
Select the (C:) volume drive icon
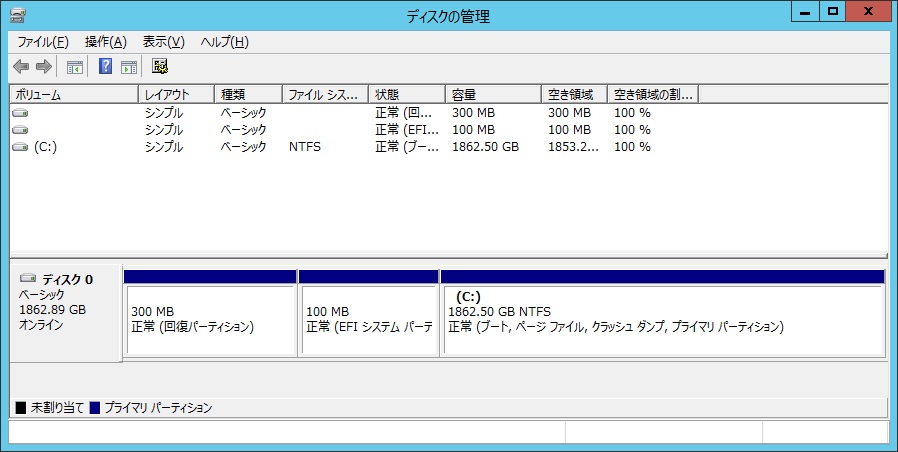pyautogui.click(x=20, y=147)
